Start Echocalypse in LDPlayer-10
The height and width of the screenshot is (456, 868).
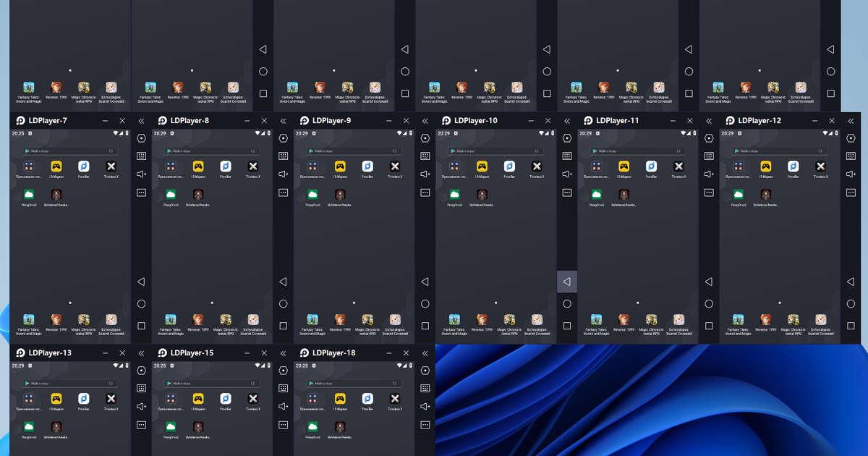coord(537,319)
